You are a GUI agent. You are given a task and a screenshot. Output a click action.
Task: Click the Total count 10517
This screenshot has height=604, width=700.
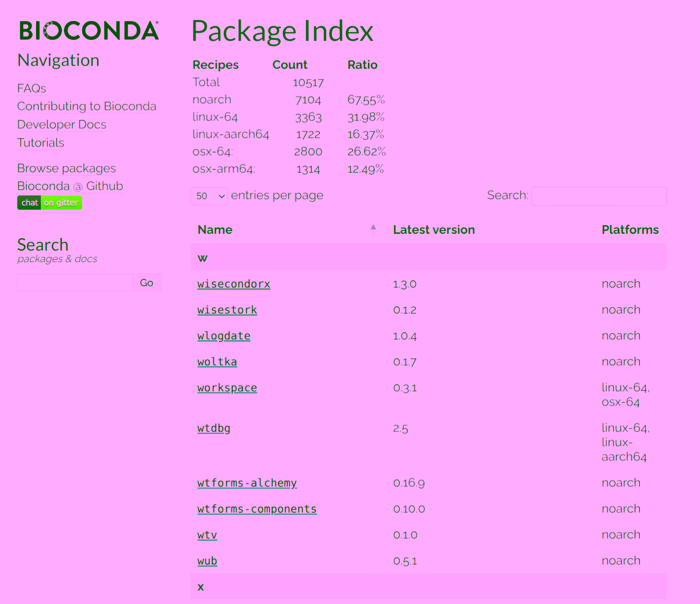click(308, 83)
